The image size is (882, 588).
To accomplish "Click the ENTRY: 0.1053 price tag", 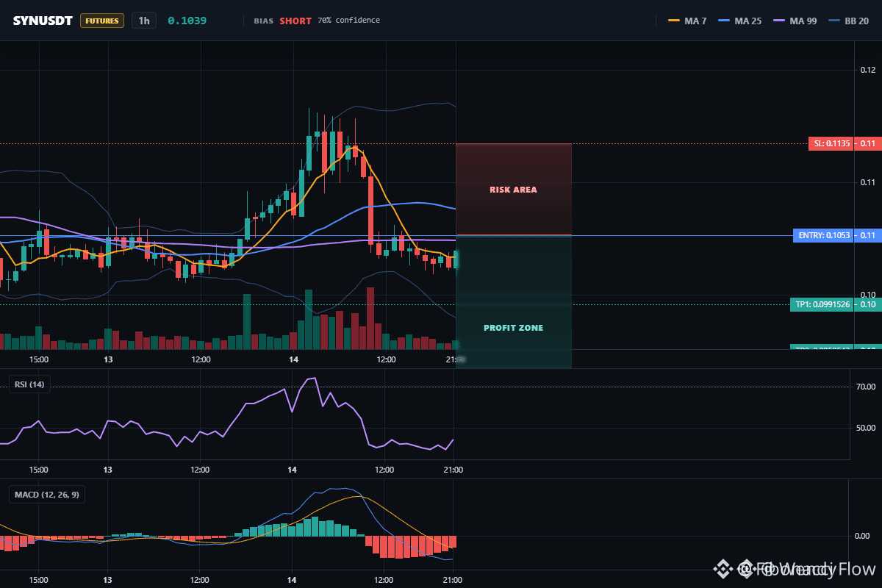I will coord(825,235).
